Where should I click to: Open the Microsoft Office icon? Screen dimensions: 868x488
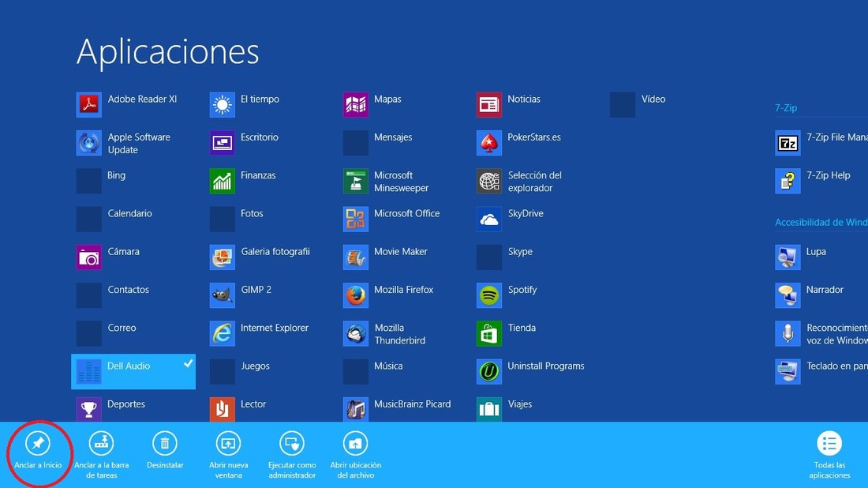tap(355, 219)
